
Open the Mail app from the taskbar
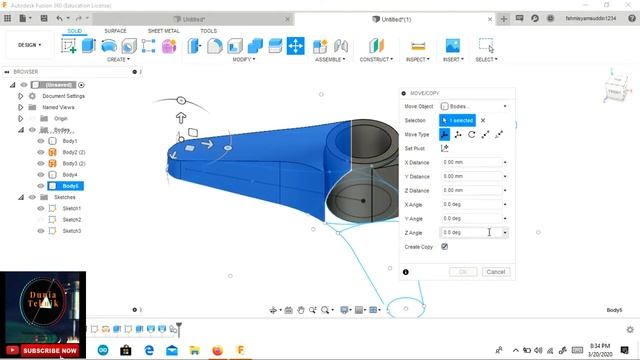172,350
